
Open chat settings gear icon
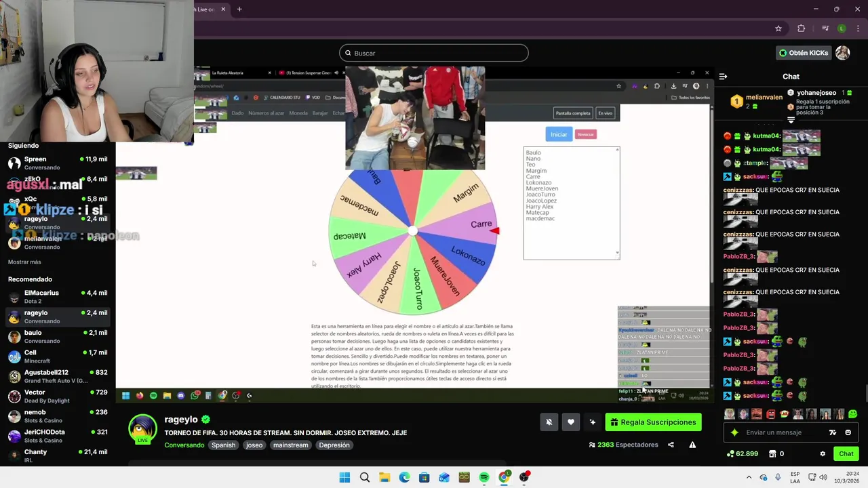(823, 454)
